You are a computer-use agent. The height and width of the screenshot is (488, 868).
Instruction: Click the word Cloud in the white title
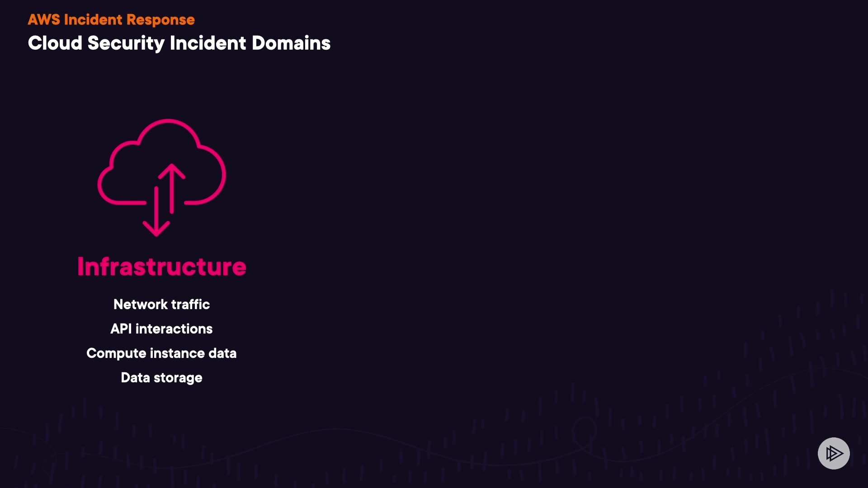coord(55,43)
